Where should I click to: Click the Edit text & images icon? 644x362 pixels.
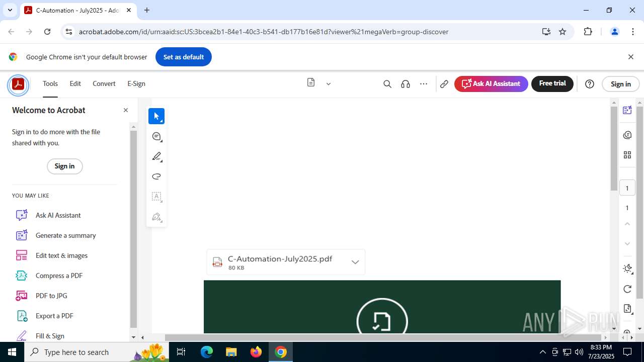click(22, 255)
